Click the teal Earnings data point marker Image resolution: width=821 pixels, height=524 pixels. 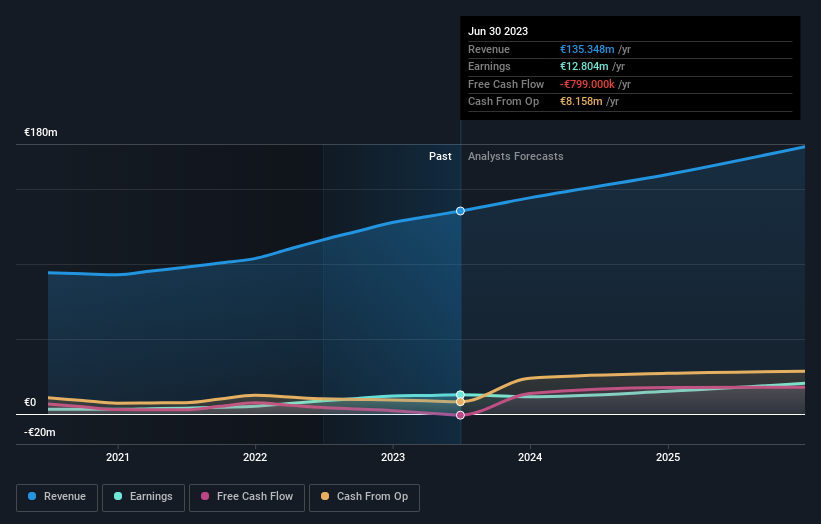(x=460, y=395)
